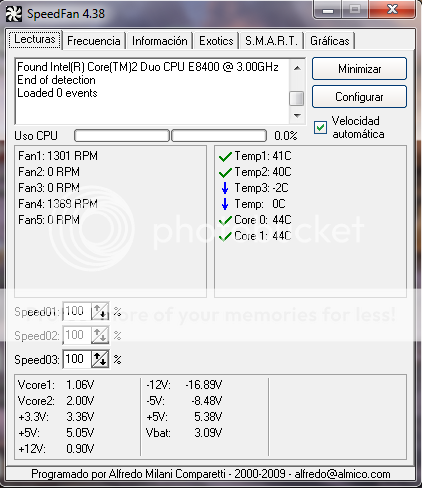
Task: Click the green checkmark icon beside Core 0
Action: click(225, 220)
